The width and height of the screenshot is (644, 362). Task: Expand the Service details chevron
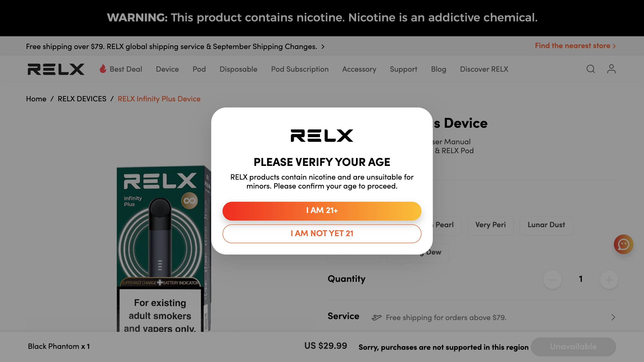[x=613, y=317]
